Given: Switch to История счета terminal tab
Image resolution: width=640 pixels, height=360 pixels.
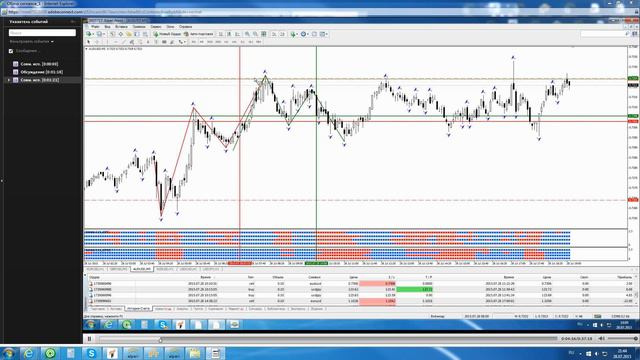Looking at the screenshot, I should click(138, 309).
